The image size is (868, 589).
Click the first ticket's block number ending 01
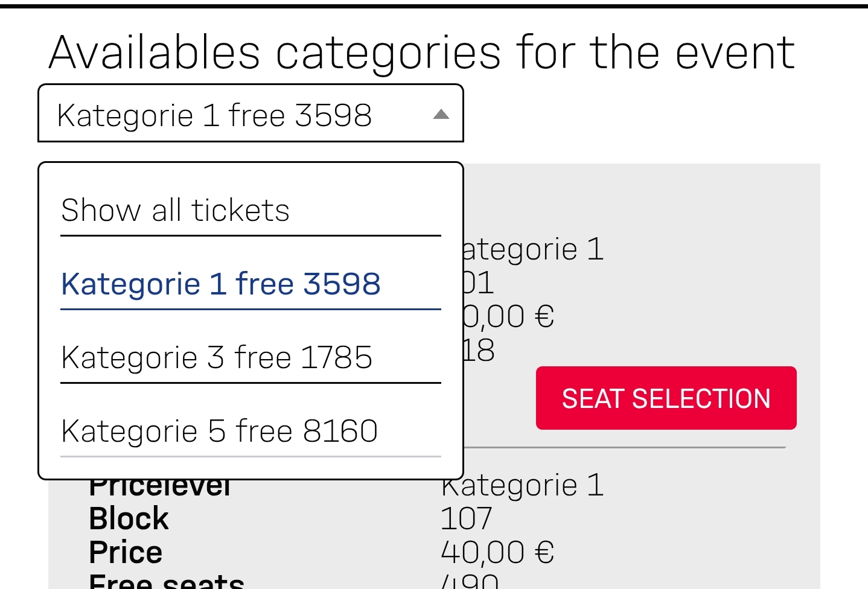click(479, 283)
